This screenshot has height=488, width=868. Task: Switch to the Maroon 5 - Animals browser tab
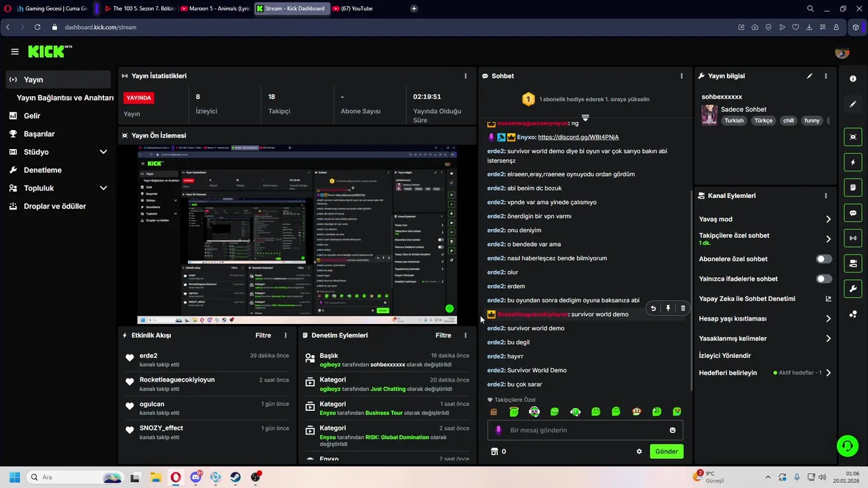click(x=216, y=9)
